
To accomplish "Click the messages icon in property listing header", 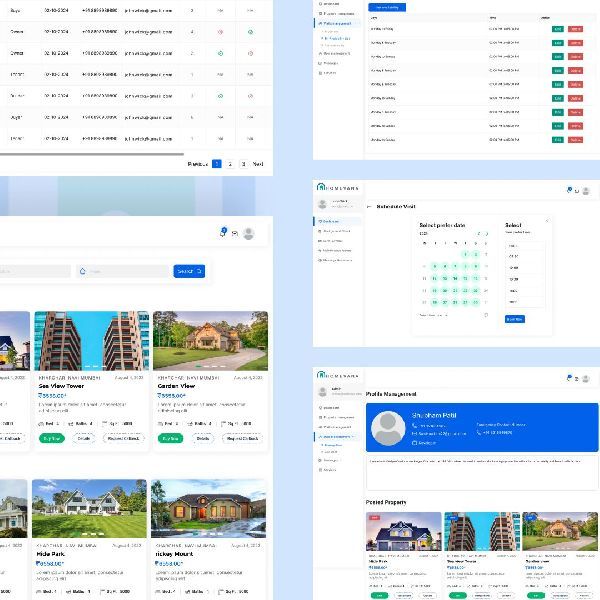I will pos(235,233).
